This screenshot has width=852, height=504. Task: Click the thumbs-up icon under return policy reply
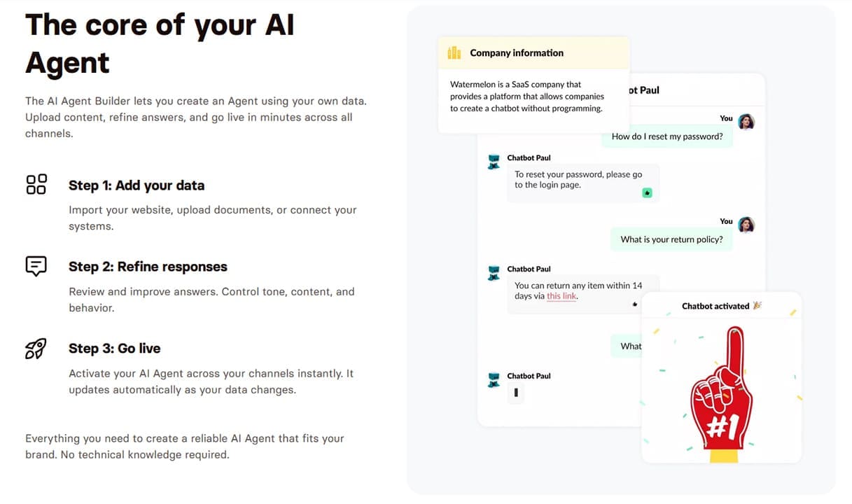[635, 304]
